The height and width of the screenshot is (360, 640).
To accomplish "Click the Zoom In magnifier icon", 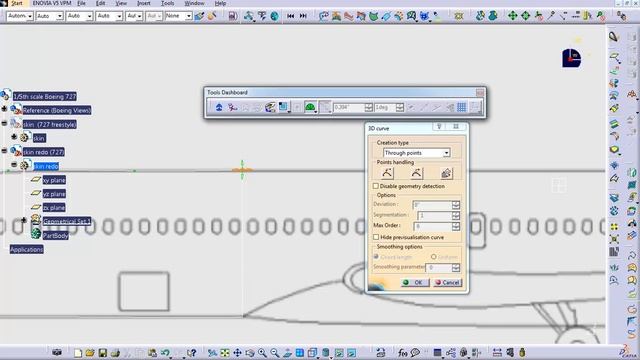I will click(x=262, y=353).
